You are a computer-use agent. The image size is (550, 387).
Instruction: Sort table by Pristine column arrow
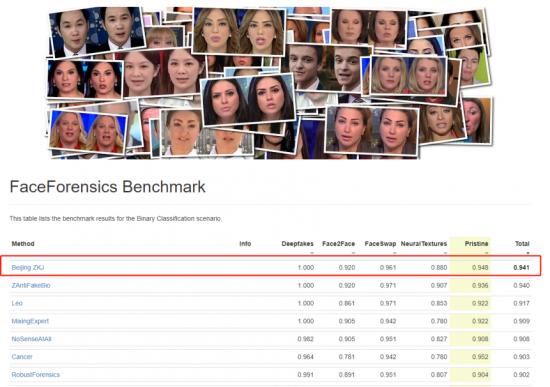click(x=486, y=253)
